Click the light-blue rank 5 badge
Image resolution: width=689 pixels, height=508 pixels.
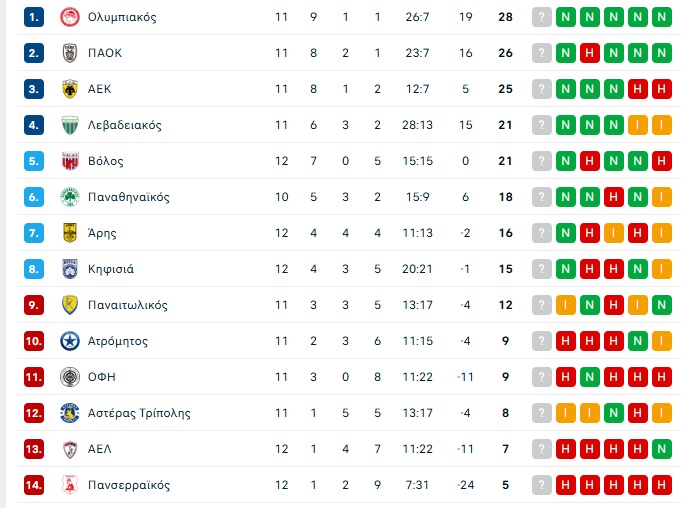pos(35,161)
